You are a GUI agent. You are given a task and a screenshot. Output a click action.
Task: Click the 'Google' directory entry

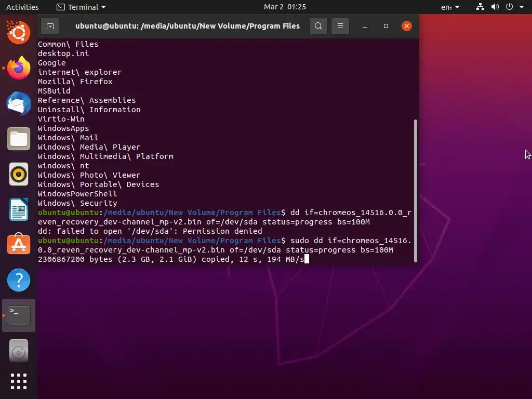coord(51,63)
